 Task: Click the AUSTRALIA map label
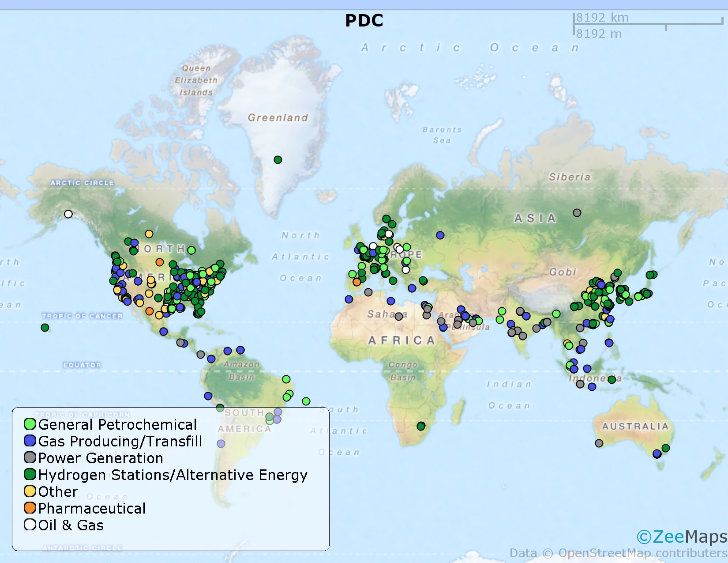tap(636, 427)
